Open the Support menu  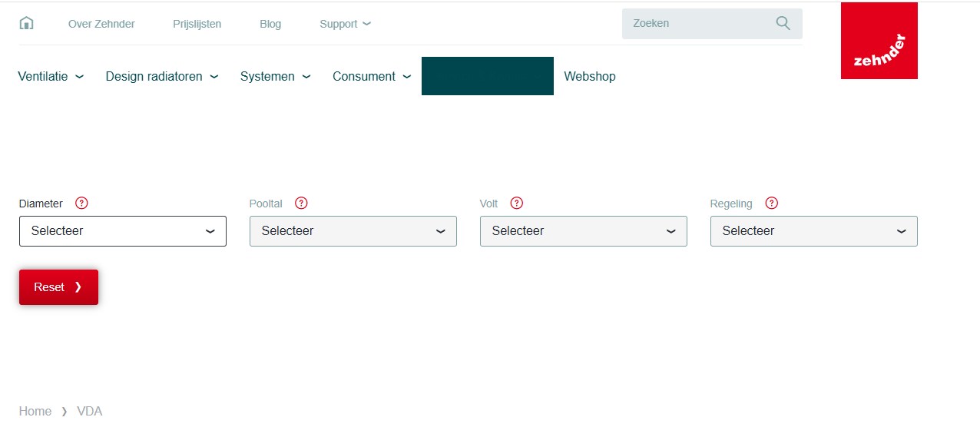(x=345, y=24)
